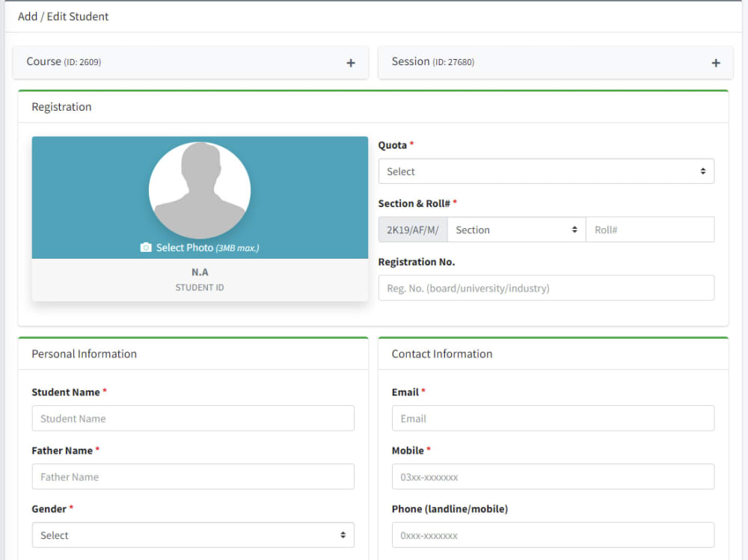Expand the Session panel plus icon
Screen dimensions: 748x560
[716, 63]
